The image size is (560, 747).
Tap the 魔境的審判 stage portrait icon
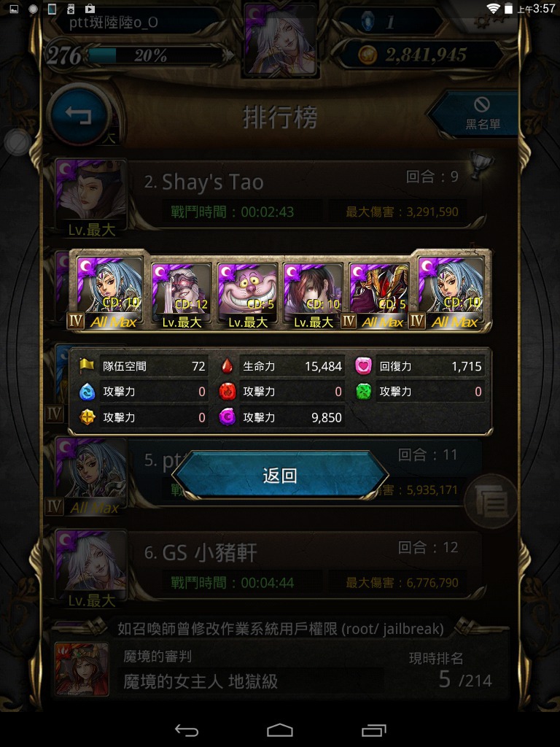(x=82, y=669)
